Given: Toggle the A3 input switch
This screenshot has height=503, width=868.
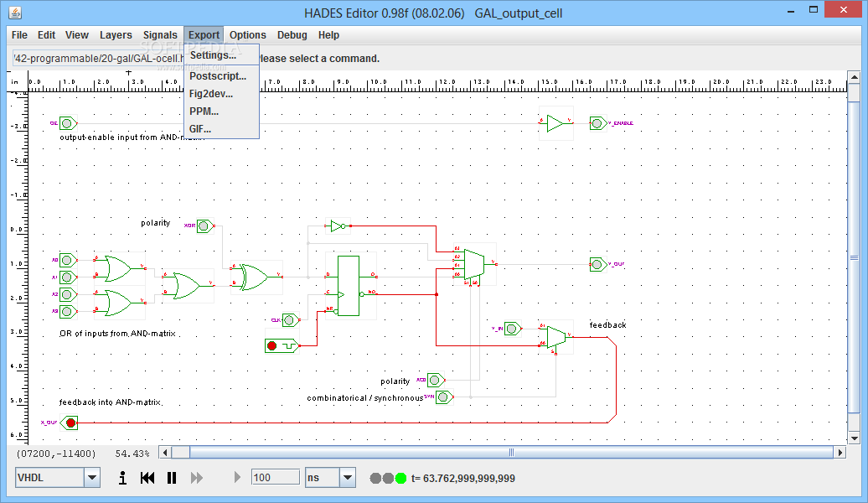Looking at the screenshot, I should pos(68,311).
